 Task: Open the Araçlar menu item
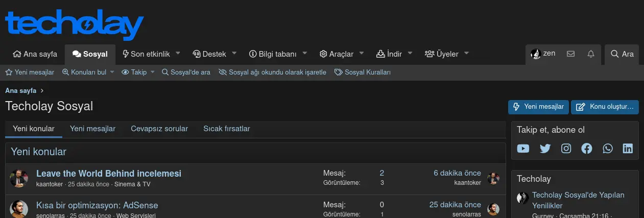(337, 54)
